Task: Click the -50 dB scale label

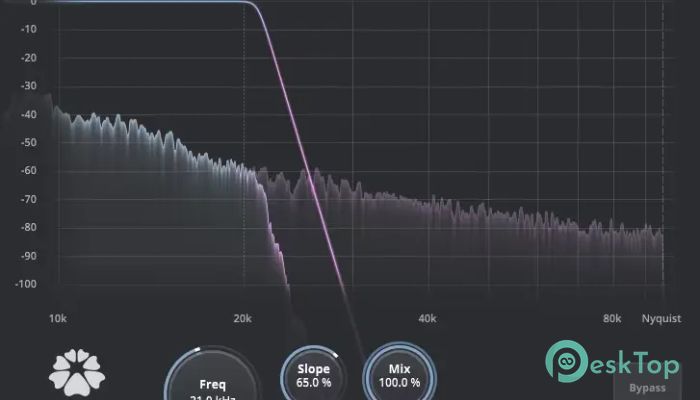Action: (x=27, y=143)
